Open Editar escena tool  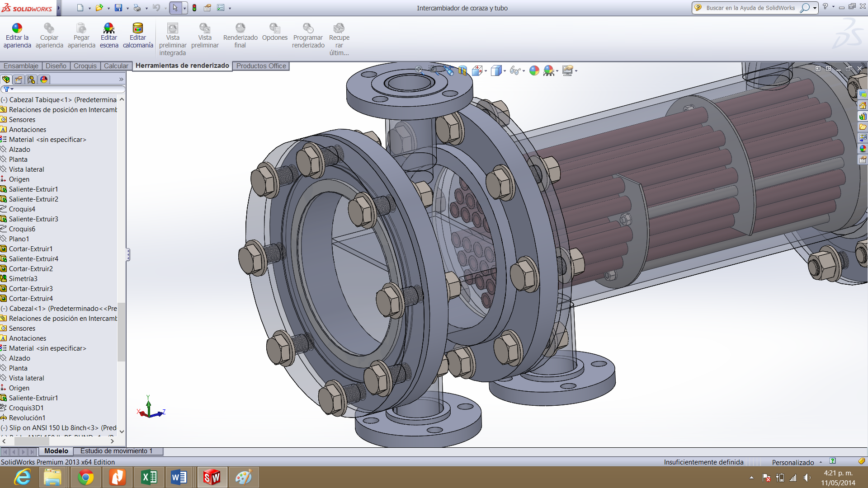(x=108, y=28)
